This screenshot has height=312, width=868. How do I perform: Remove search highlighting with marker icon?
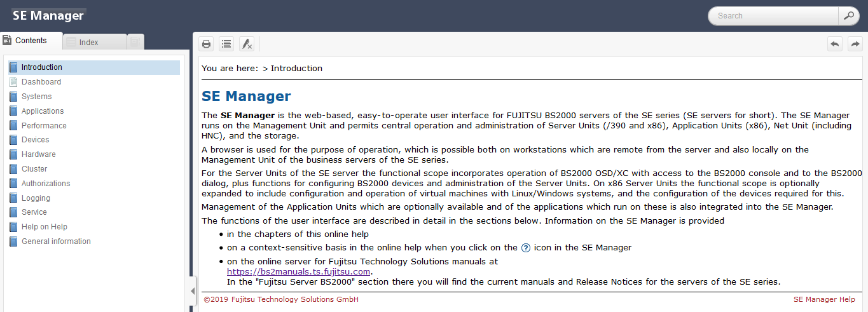coord(247,44)
